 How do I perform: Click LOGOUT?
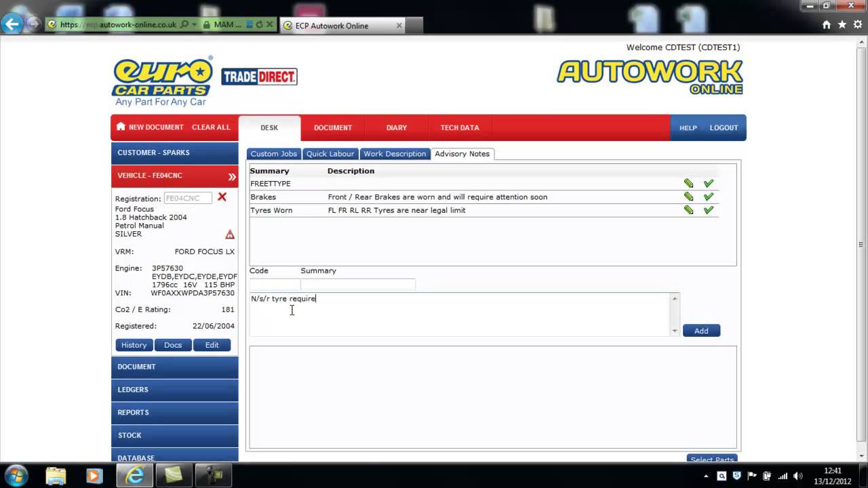(724, 127)
